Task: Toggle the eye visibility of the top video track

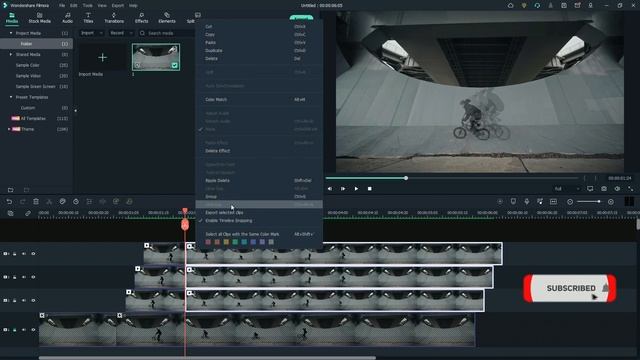Action: click(33, 254)
